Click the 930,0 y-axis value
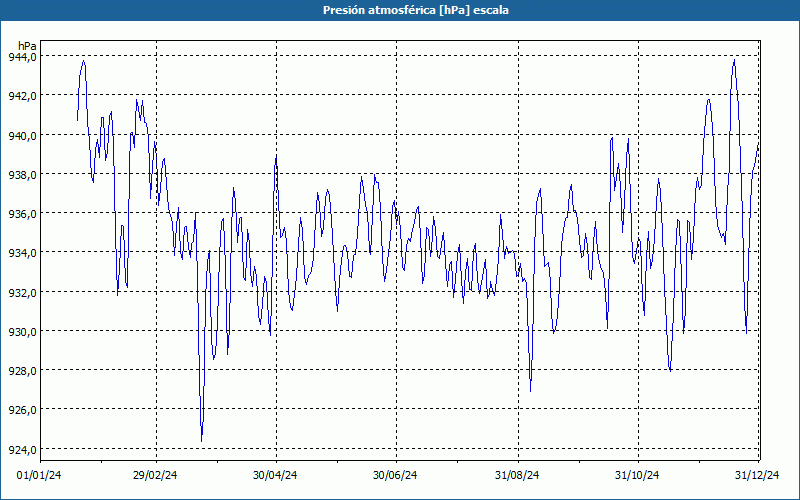The height and width of the screenshot is (500, 800). click(x=22, y=332)
